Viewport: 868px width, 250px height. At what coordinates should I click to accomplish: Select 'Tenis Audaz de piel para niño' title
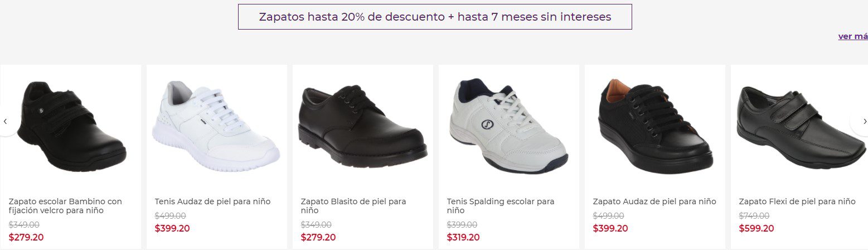pos(212,201)
